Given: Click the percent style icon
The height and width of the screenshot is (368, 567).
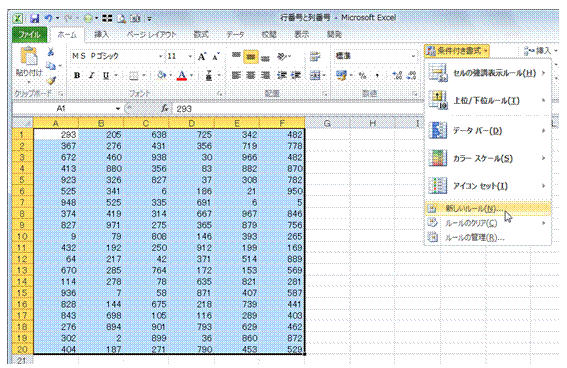Looking at the screenshot, I should 362,76.
